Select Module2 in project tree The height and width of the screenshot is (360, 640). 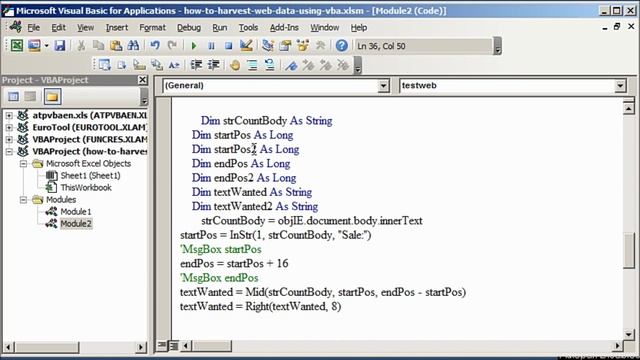point(76,224)
